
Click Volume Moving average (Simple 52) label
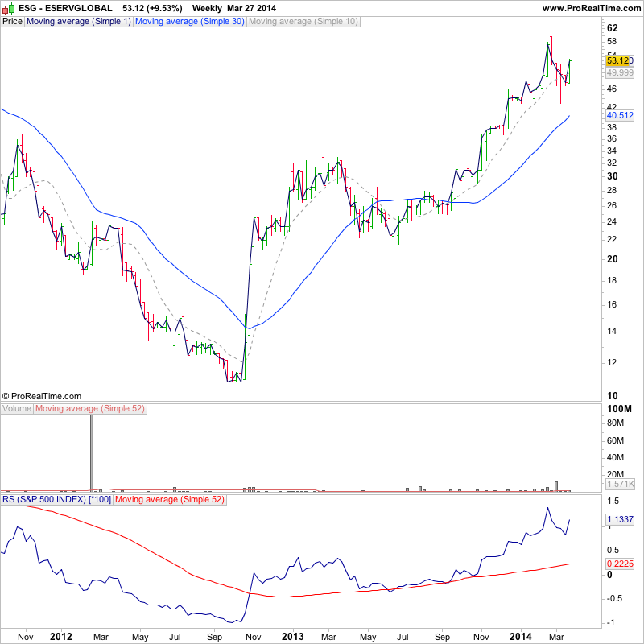[x=90, y=409]
